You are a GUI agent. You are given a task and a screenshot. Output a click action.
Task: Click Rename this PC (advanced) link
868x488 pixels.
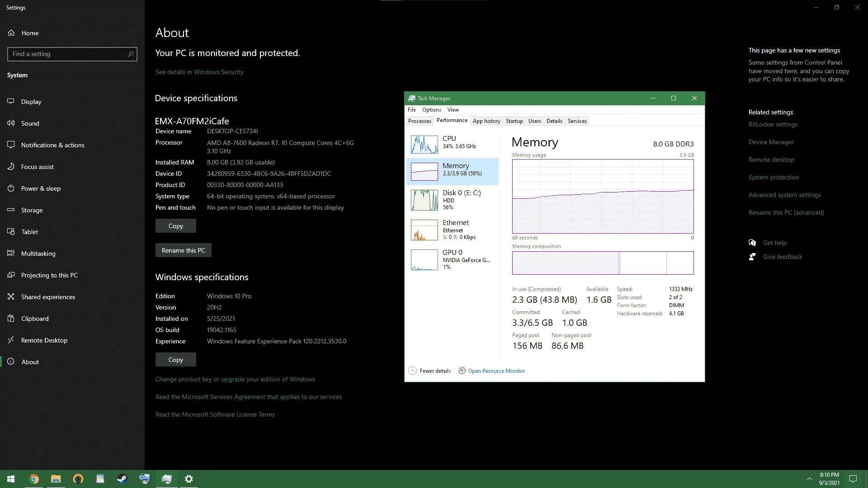[x=787, y=212]
